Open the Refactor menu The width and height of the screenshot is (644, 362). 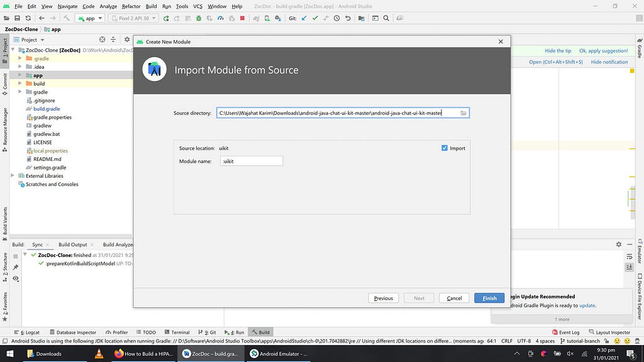[131, 6]
